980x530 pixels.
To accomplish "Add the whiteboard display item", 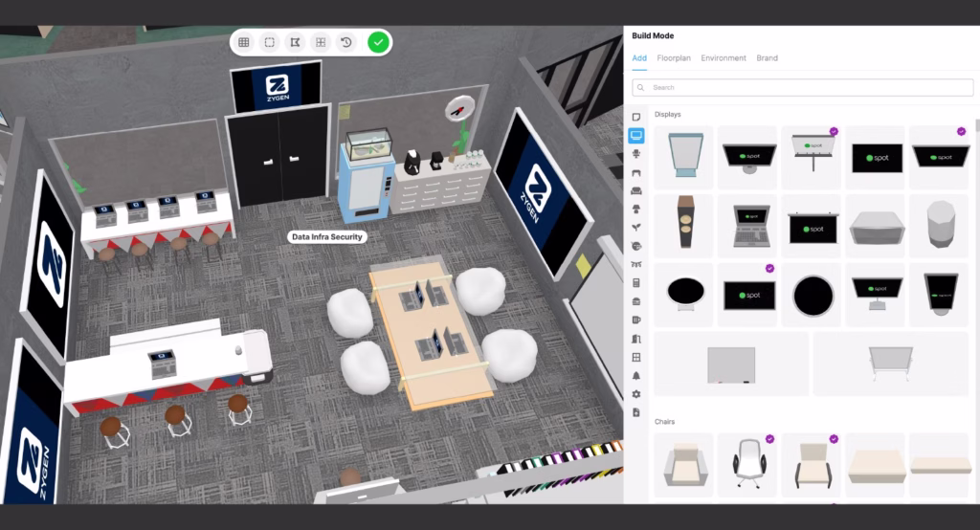I will (731, 364).
